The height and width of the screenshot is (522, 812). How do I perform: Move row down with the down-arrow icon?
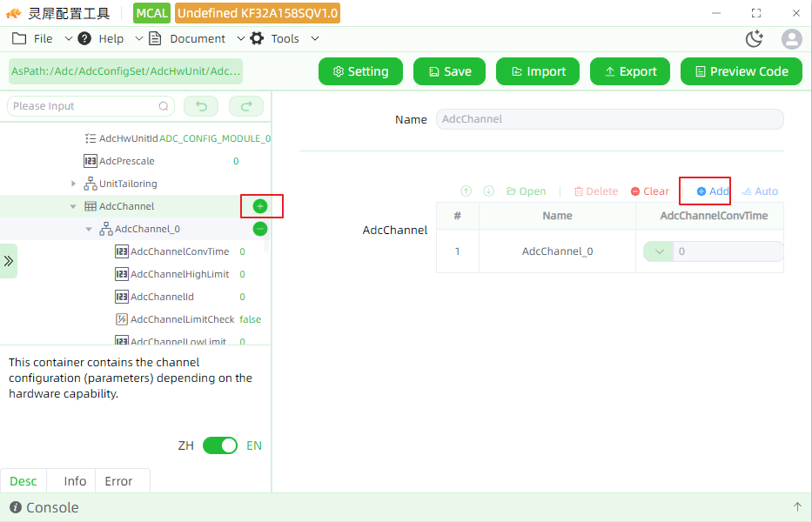point(488,191)
